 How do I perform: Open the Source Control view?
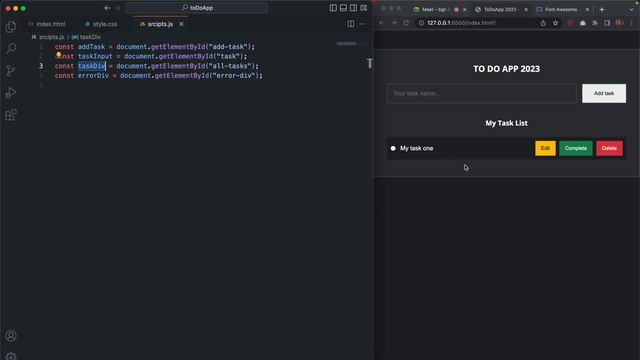(x=11, y=71)
